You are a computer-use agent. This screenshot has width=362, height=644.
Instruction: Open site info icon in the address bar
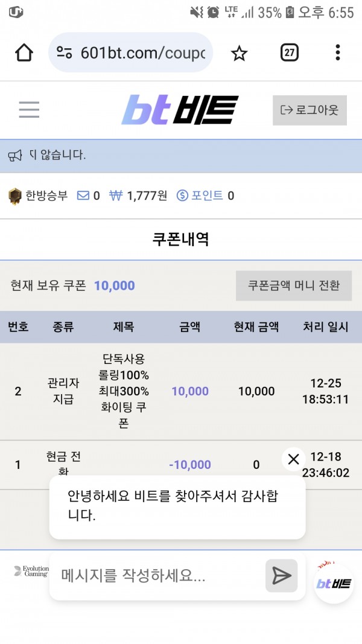pyautogui.click(x=65, y=53)
